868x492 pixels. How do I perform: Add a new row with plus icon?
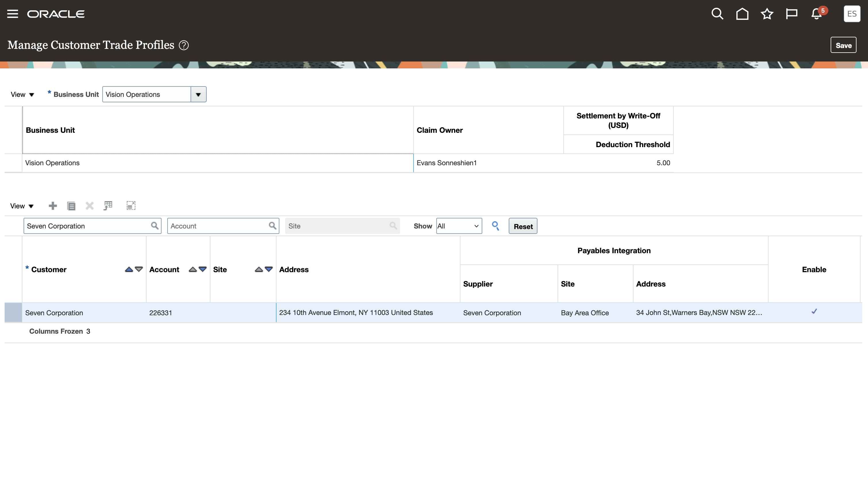(x=53, y=206)
